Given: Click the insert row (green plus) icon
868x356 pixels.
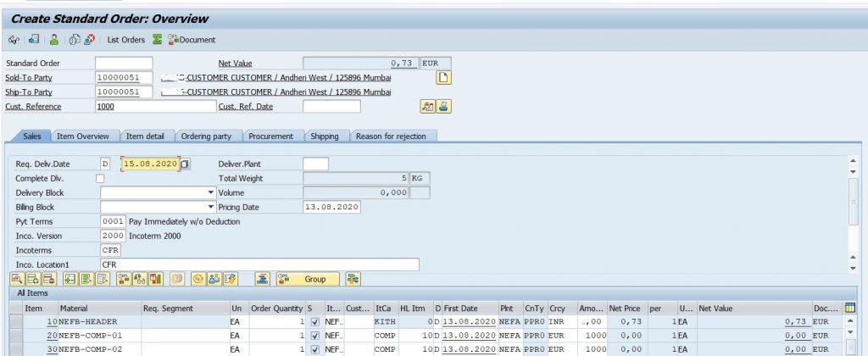Looking at the screenshot, I should click(x=33, y=279).
